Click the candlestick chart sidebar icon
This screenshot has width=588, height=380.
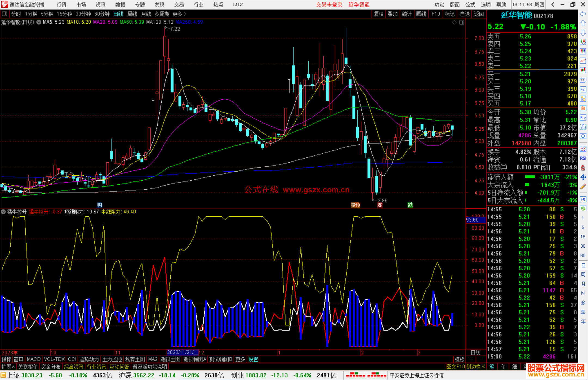tap(583, 70)
